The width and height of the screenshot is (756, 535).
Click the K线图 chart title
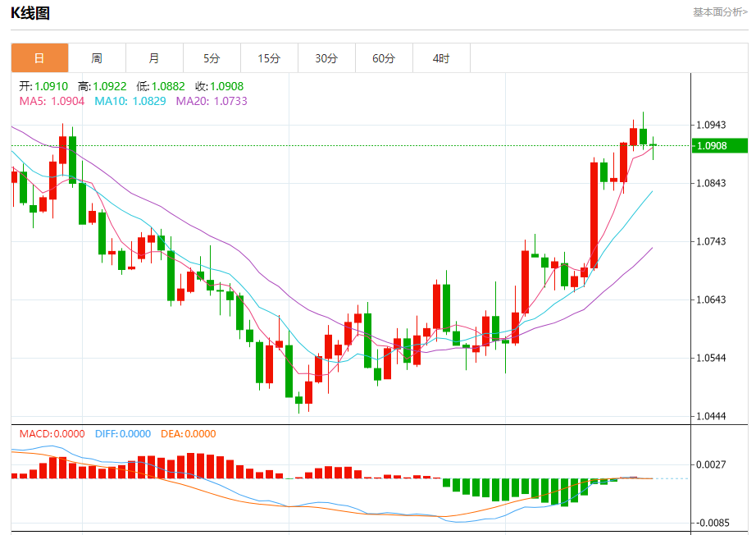click(x=30, y=12)
